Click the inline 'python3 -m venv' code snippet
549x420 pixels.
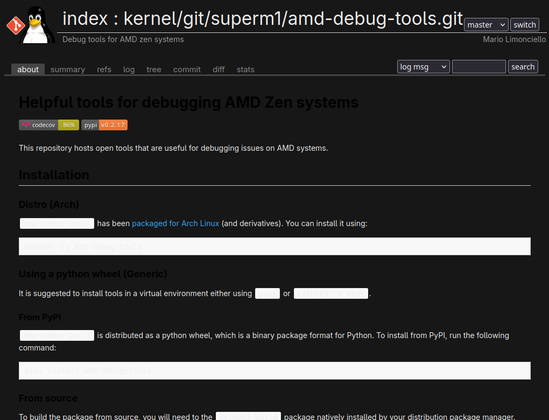[x=331, y=293]
